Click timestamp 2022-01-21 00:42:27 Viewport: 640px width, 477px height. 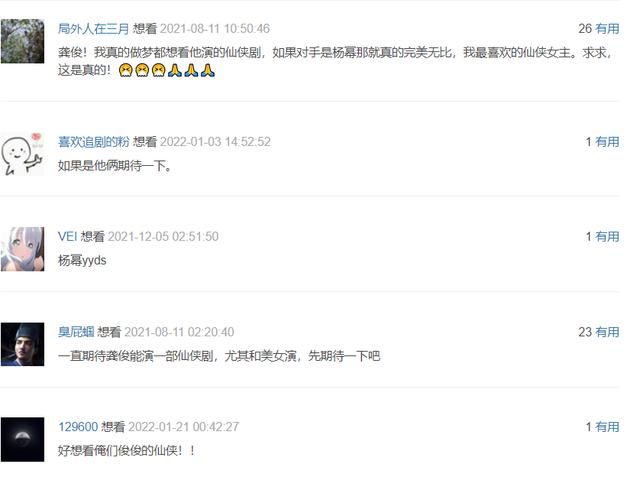pos(183,427)
